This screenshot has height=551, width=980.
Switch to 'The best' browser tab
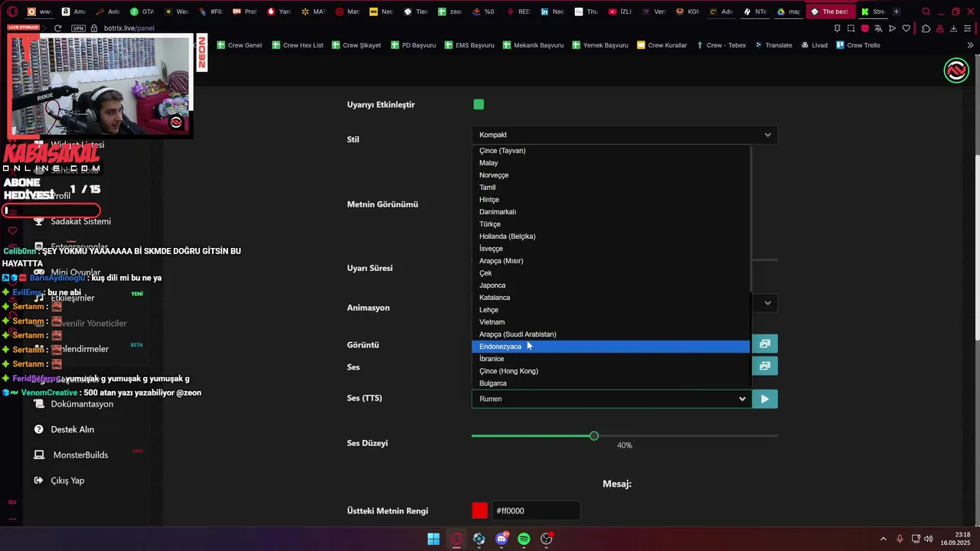(x=830, y=11)
